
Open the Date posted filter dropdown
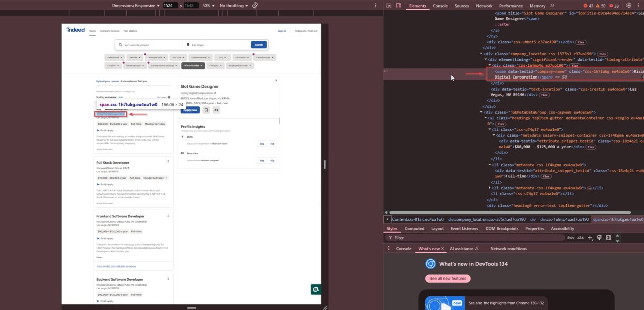click(115, 57)
